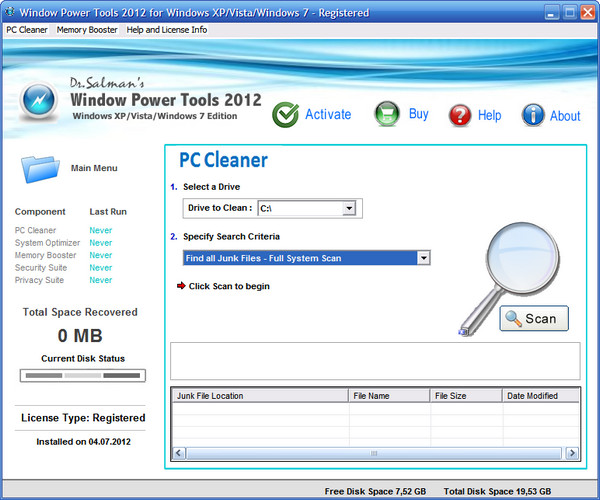This screenshot has width=600, height=500.
Task: Open the Memory Booster menu
Action: (87, 30)
